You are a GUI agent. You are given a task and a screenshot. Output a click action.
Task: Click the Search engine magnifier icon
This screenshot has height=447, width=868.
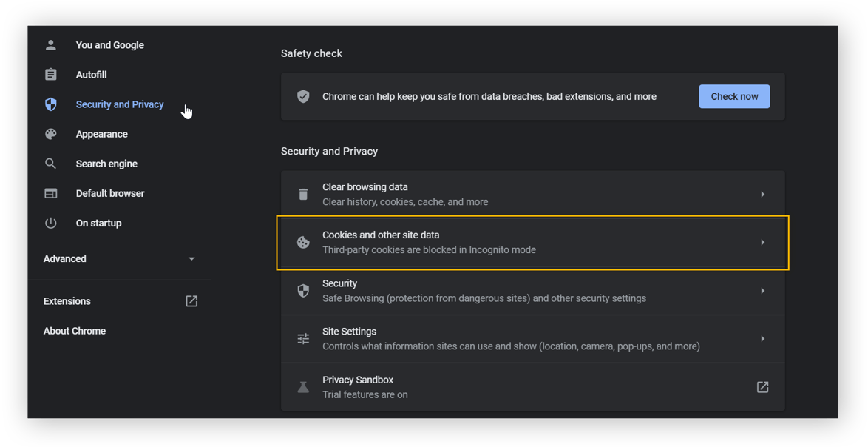51,164
